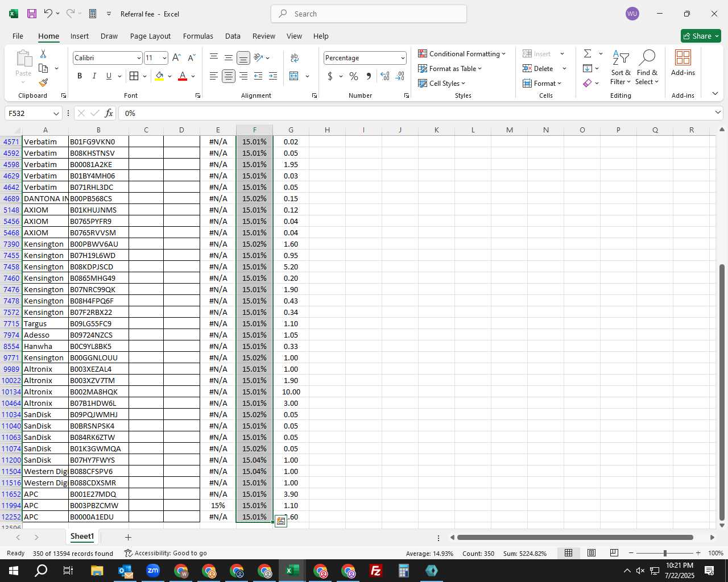This screenshot has height=582, width=728.
Task: Open the Borders dropdown arrow
Action: click(x=144, y=76)
